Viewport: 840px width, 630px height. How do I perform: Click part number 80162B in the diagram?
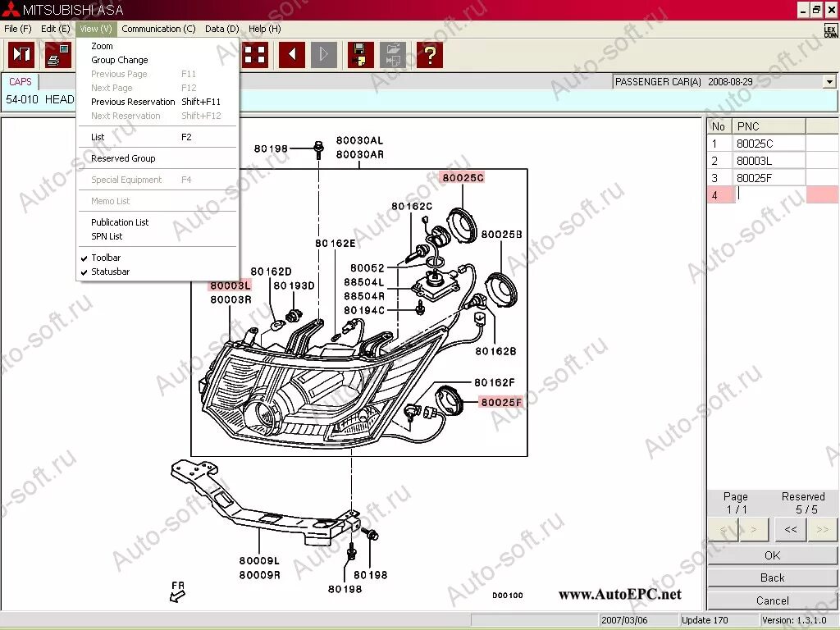[x=496, y=351]
